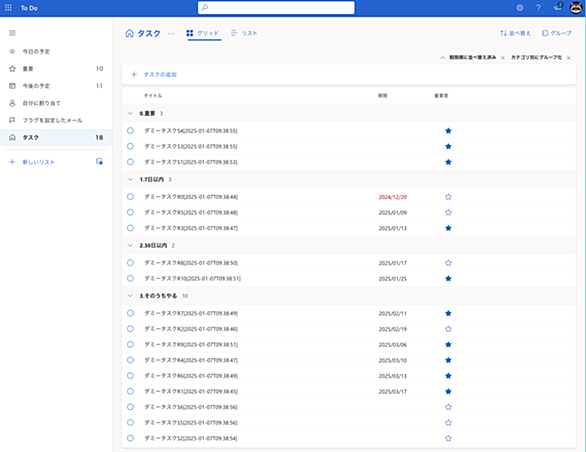Screen dimensions: 586x452
Task: Switch to the リスト view tab
Action: click(244, 33)
